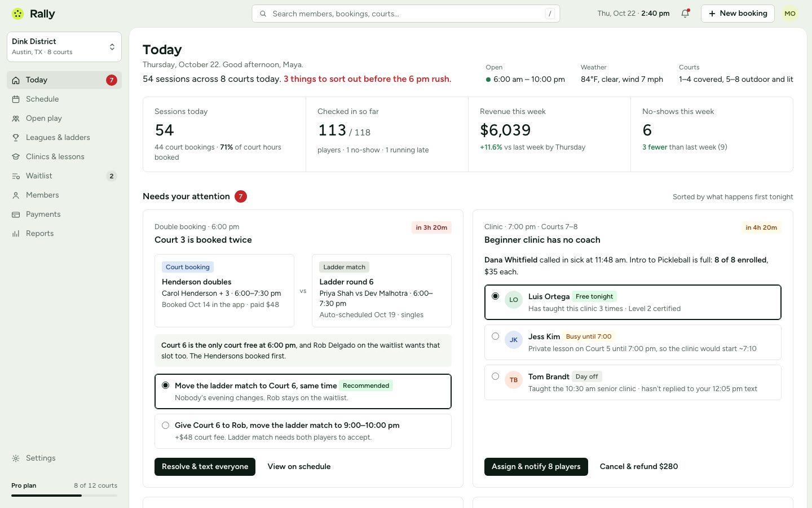Click the Waitlist list icon
Viewport: 812px width, 508px height.
coord(16,176)
